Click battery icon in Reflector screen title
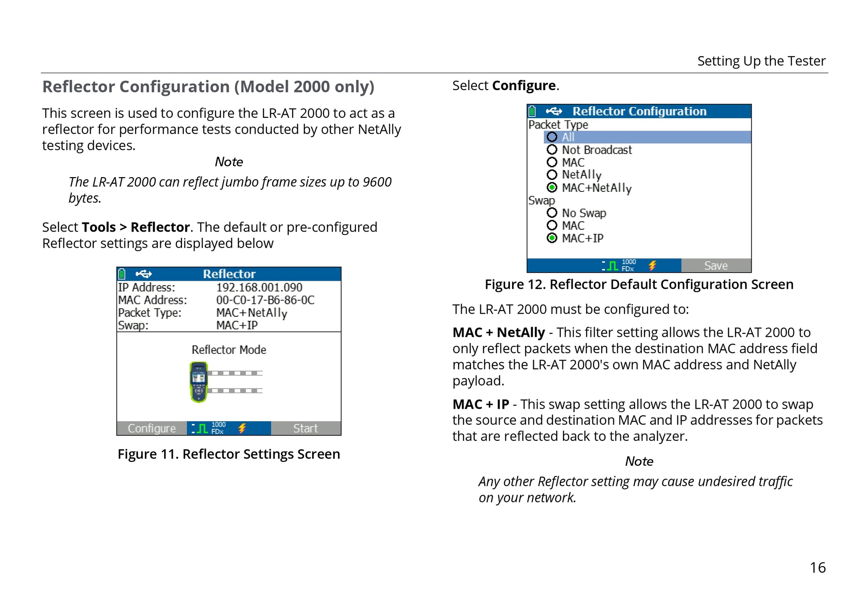The width and height of the screenshot is (868, 605). click(122, 274)
